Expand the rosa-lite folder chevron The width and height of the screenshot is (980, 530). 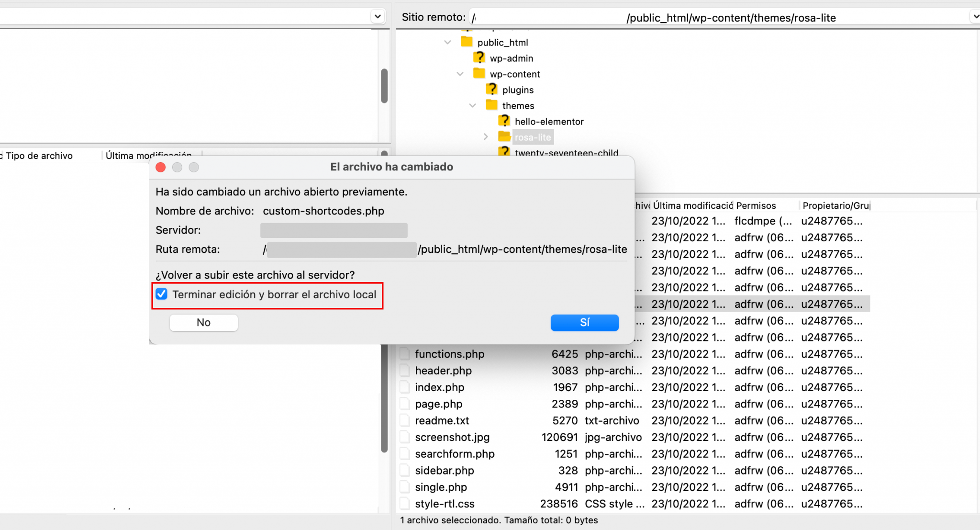point(486,136)
